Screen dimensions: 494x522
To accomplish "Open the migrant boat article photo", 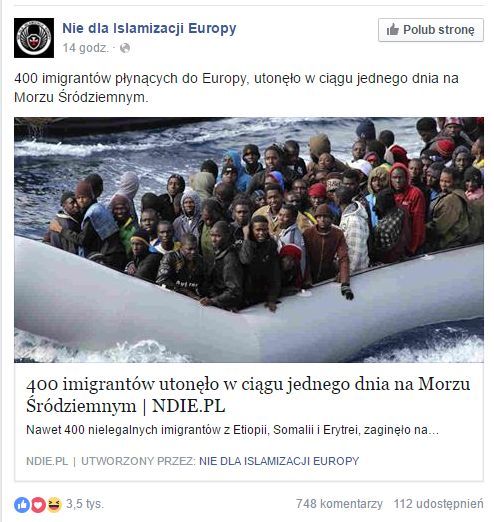I will pyautogui.click(x=249, y=240).
